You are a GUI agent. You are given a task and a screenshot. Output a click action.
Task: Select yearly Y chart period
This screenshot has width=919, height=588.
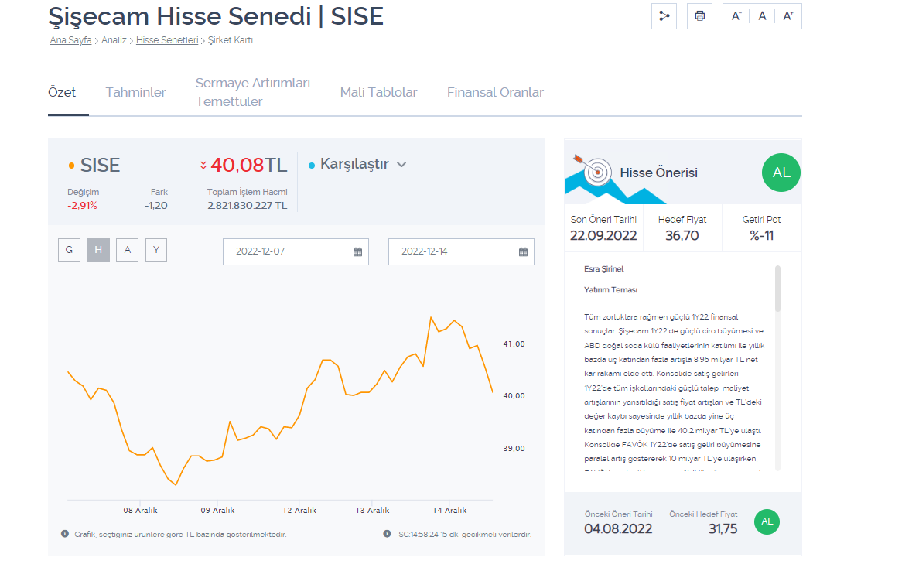[156, 250]
